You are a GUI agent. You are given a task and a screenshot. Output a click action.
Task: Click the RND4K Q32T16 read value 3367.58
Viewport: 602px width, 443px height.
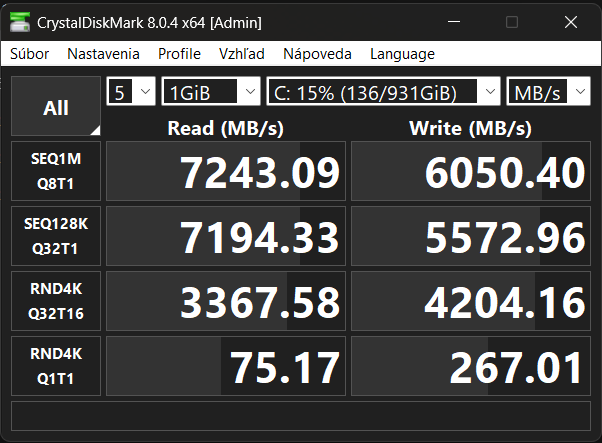tap(226, 301)
